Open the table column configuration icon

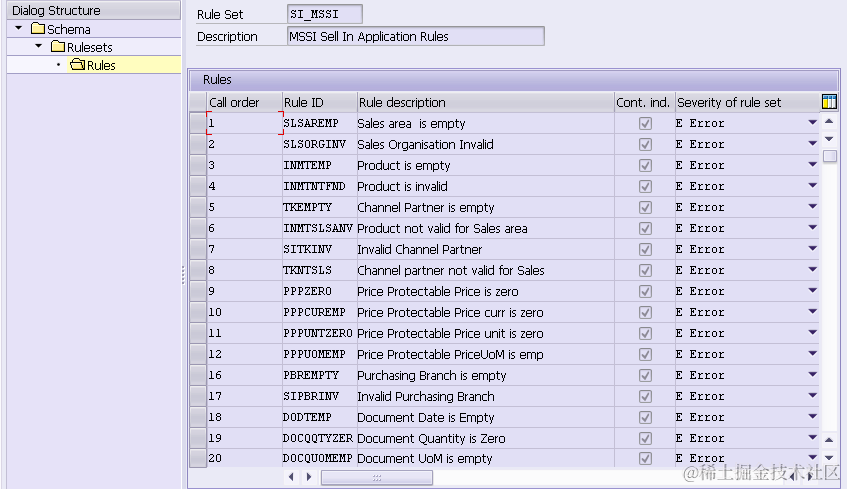click(x=829, y=102)
